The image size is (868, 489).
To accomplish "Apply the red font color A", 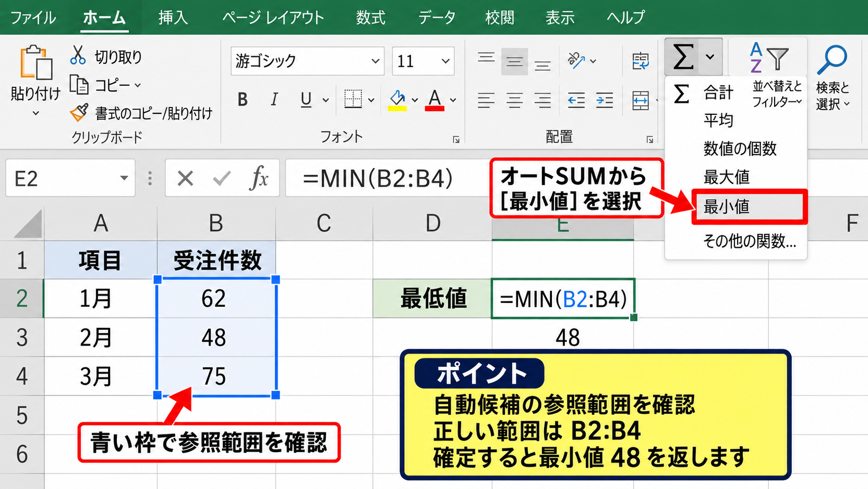I will [x=435, y=99].
